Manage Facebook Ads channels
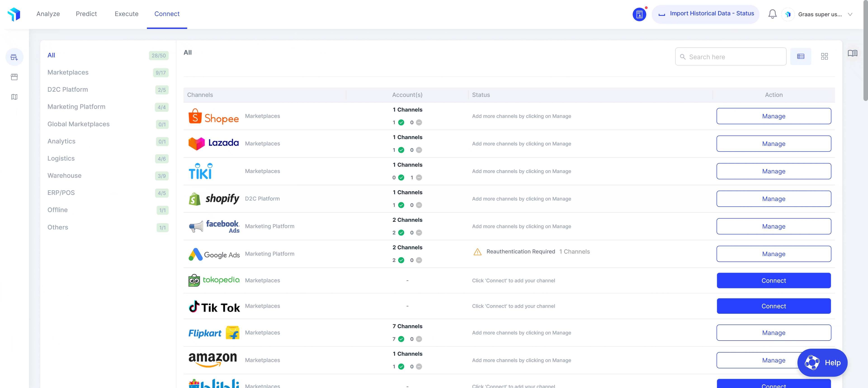The width and height of the screenshot is (868, 388). pyautogui.click(x=774, y=227)
